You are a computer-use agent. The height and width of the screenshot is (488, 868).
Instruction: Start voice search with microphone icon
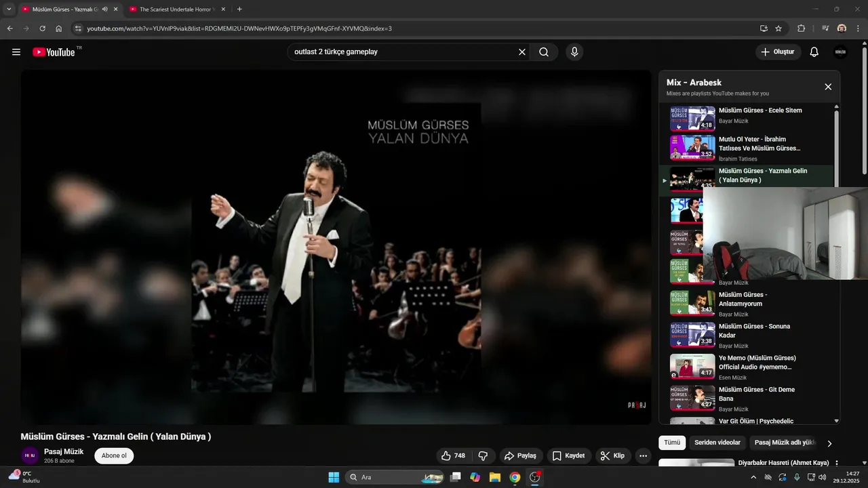[574, 52]
